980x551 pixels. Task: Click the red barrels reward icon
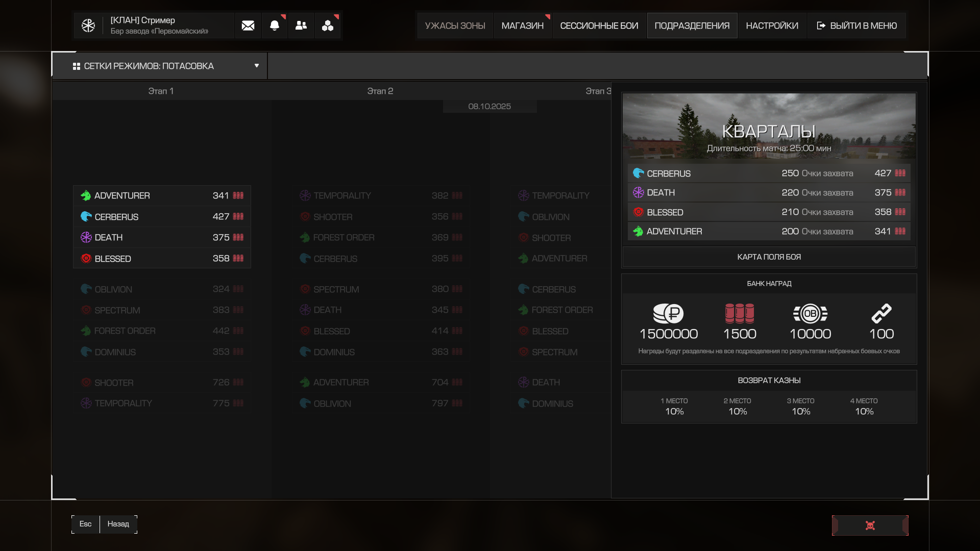tap(740, 314)
